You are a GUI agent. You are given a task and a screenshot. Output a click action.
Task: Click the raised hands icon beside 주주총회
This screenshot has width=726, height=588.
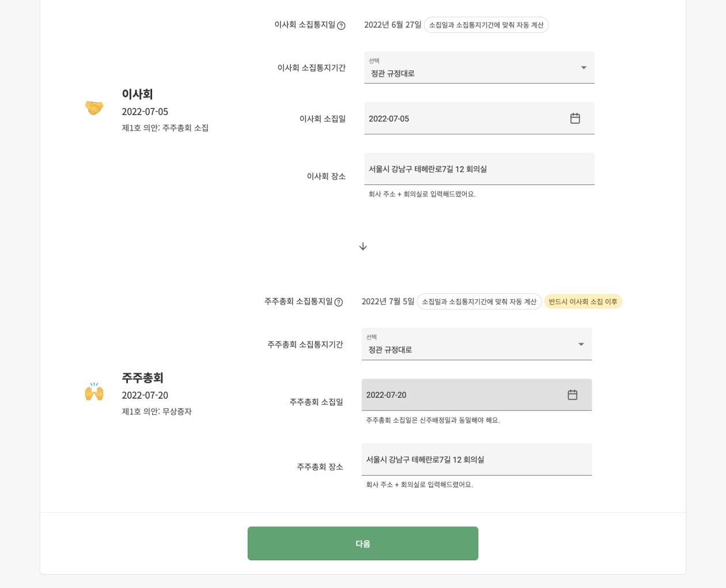[94, 391]
